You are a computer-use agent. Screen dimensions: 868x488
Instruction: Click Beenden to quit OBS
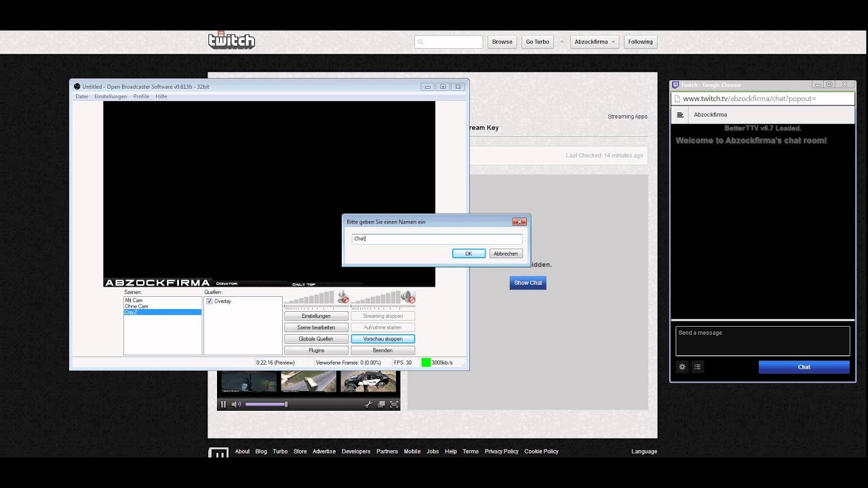click(383, 350)
